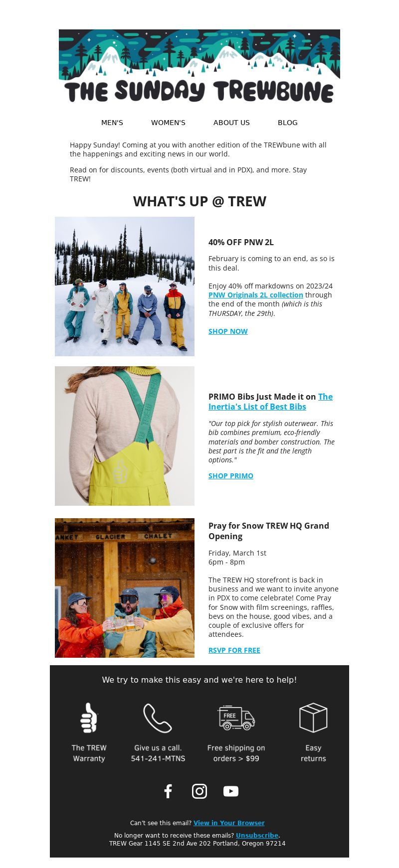Click RSVP FOR FREE link
The width and height of the screenshot is (399, 868).
coord(234,650)
